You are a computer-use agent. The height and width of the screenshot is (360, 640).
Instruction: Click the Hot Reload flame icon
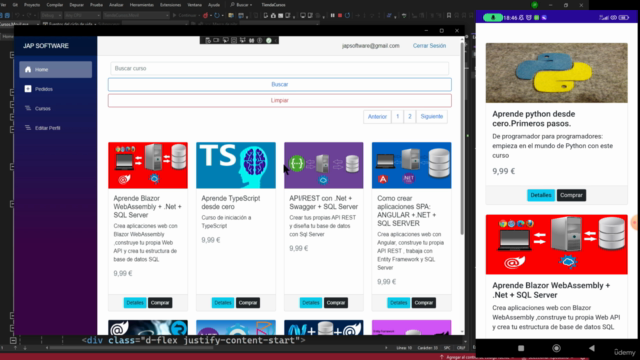[x=205, y=15]
